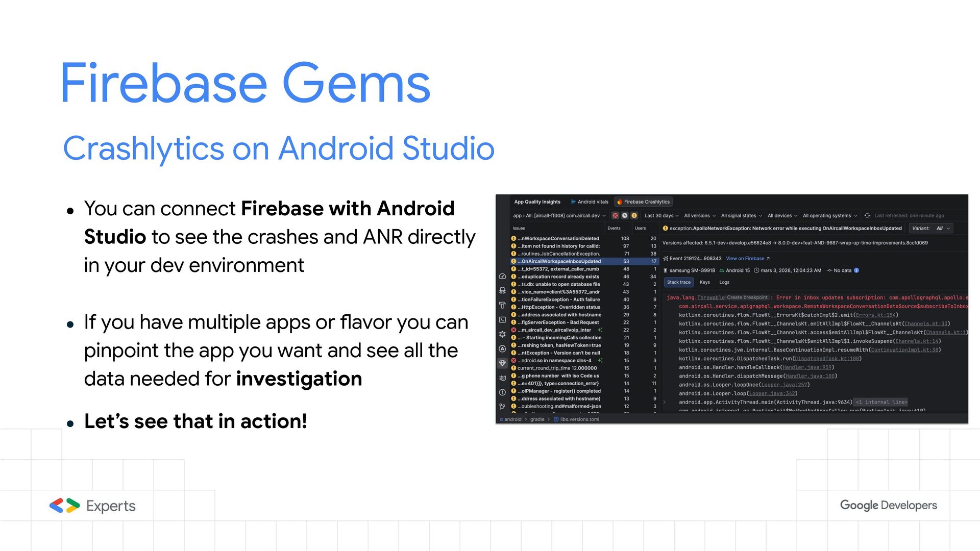Toggle fatal crashes red filter
Viewport: 980px width, 551px height.
pyautogui.click(x=615, y=216)
